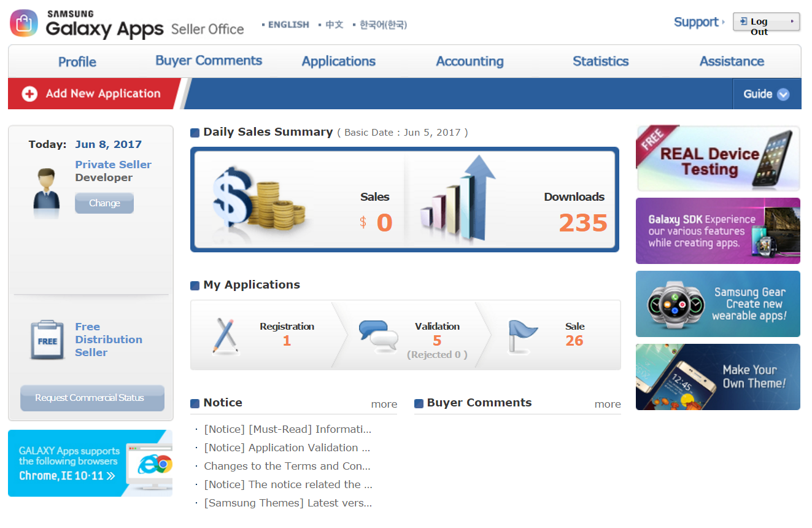This screenshot has width=812, height=528.
Task: Open the [Samsung Themes] Latest vers... notice
Action: [288, 503]
